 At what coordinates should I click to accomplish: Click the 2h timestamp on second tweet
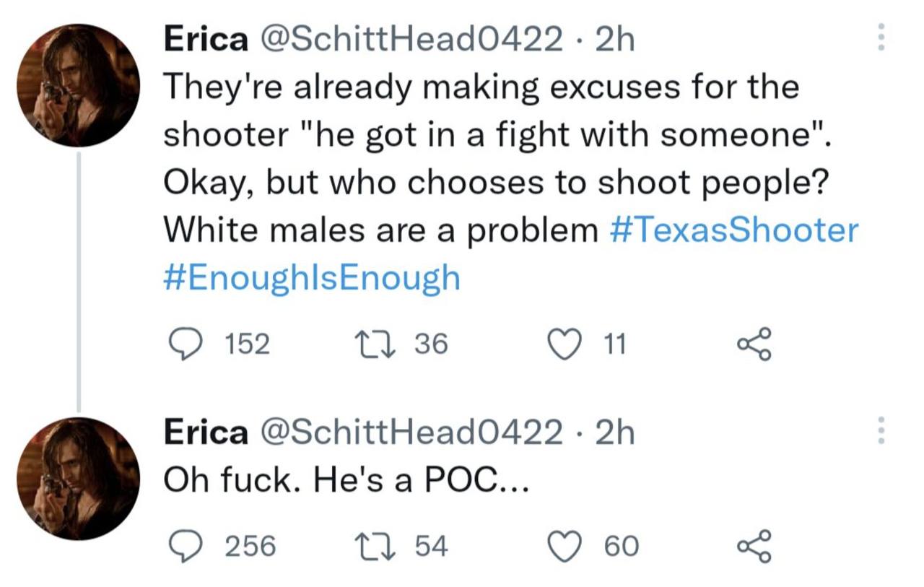click(x=616, y=433)
